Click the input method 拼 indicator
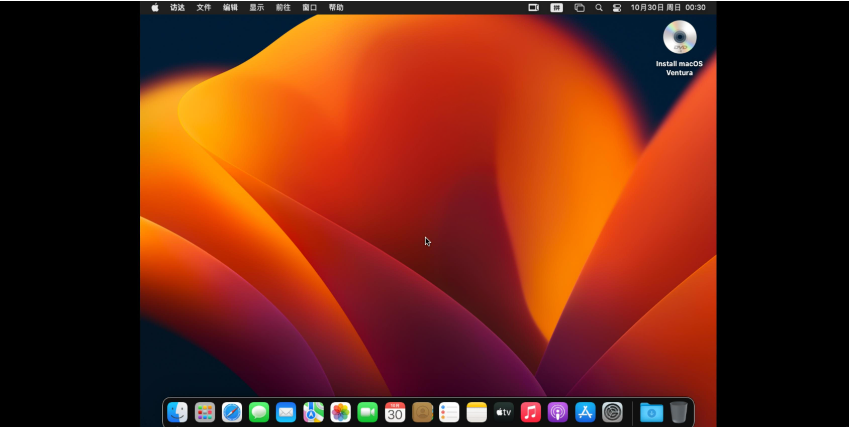This screenshot has height=427, width=849. [557, 7]
